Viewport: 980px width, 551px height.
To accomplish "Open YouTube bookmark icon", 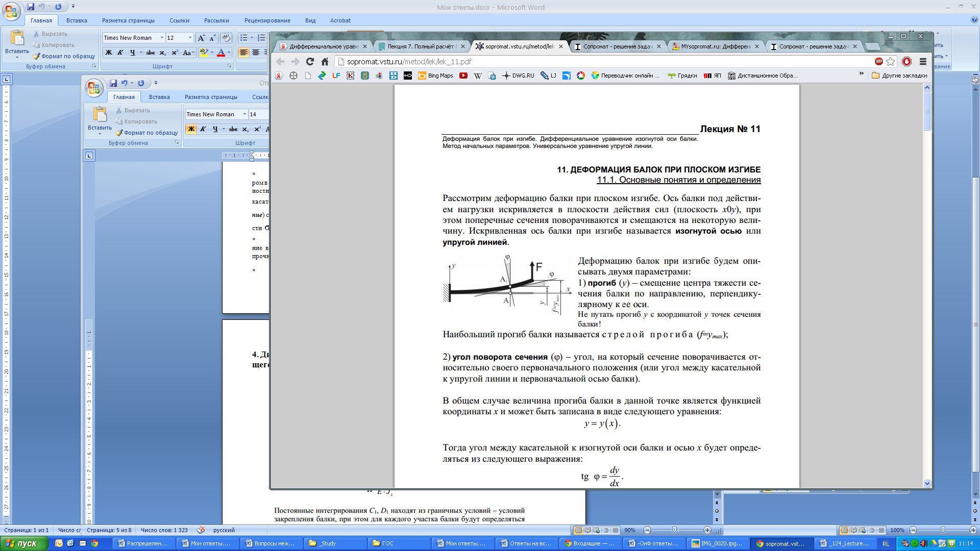I will pyautogui.click(x=463, y=76).
